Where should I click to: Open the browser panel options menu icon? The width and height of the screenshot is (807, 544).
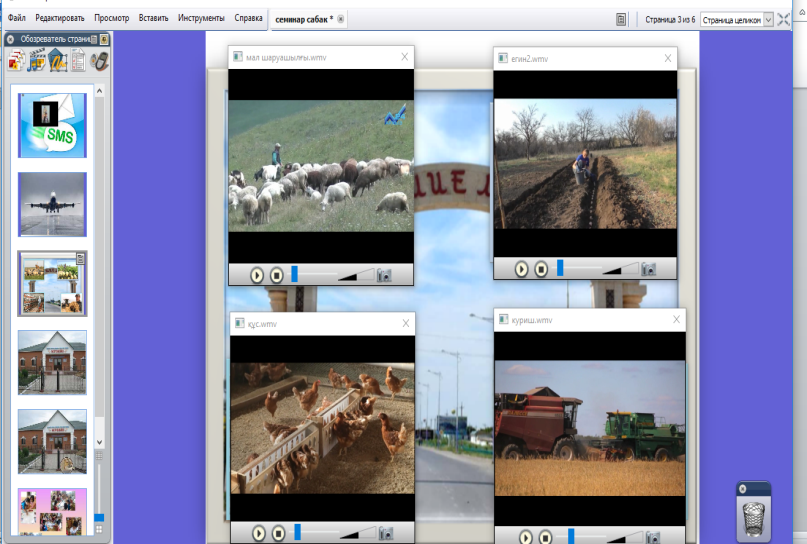[94, 39]
